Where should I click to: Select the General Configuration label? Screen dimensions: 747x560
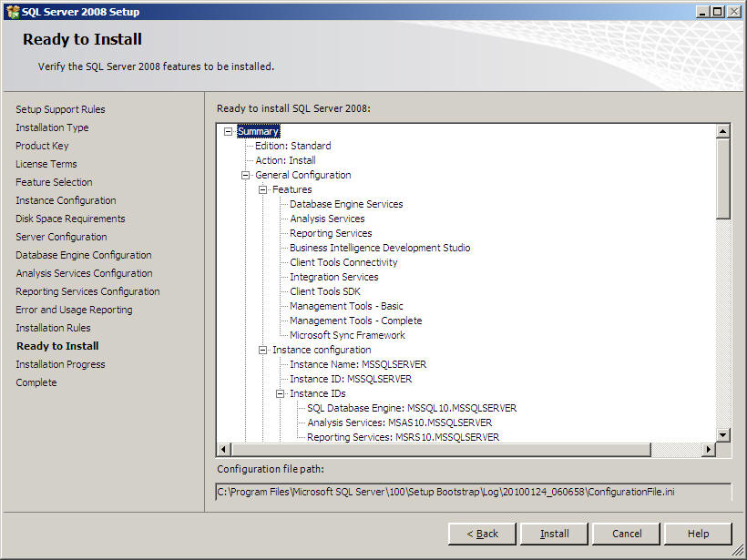[x=303, y=175]
